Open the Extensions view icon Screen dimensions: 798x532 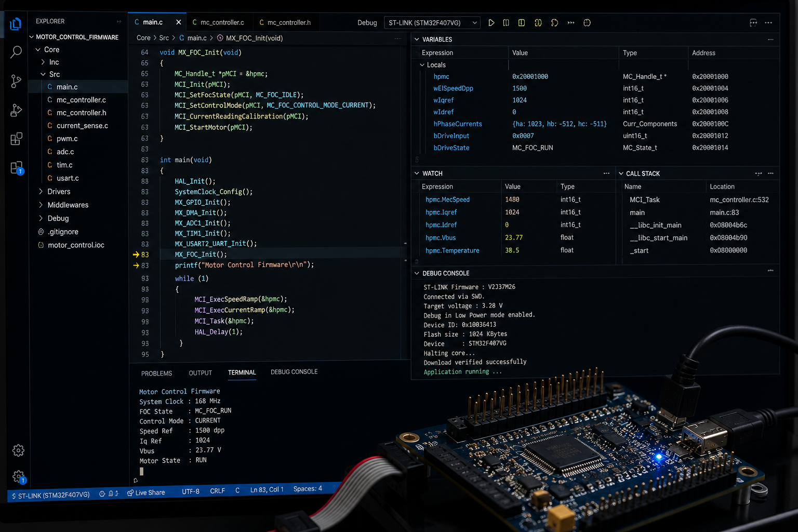click(16, 139)
